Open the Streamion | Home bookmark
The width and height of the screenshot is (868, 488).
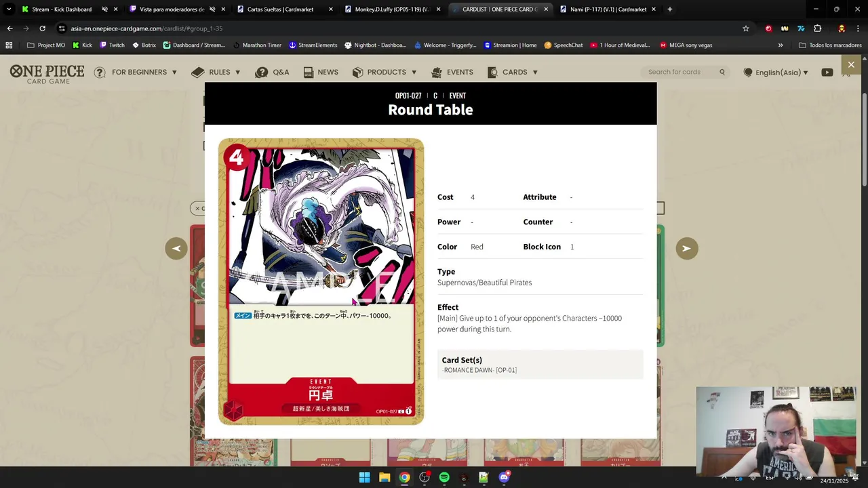point(511,45)
